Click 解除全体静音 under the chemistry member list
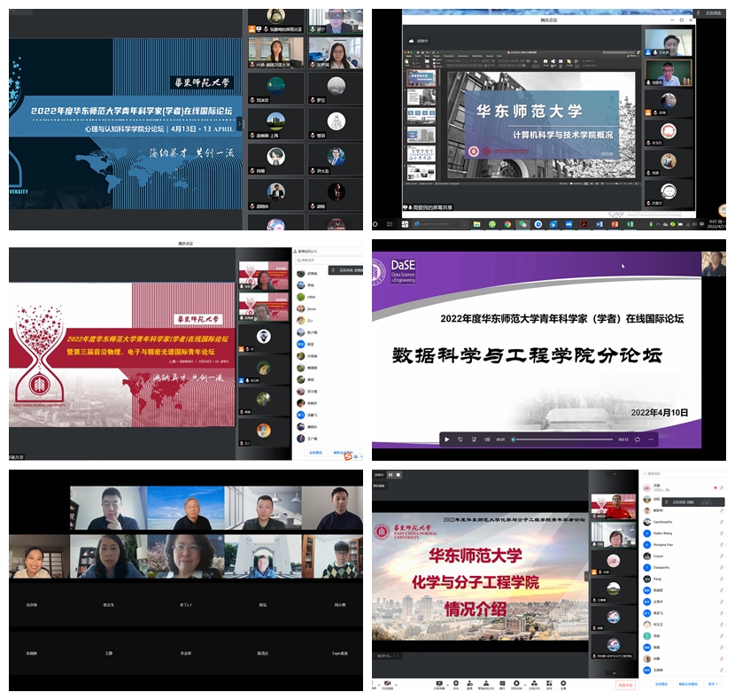The height and width of the screenshot is (700, 735). click(688, 684)
